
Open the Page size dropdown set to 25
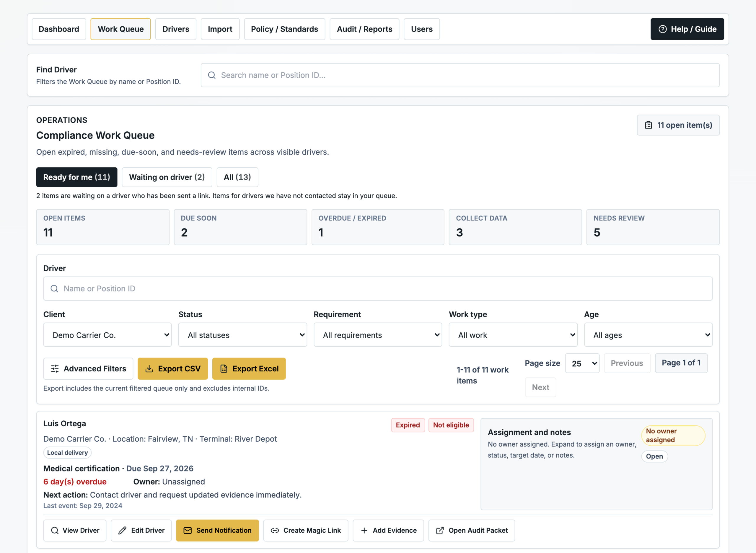coord(582,363)
